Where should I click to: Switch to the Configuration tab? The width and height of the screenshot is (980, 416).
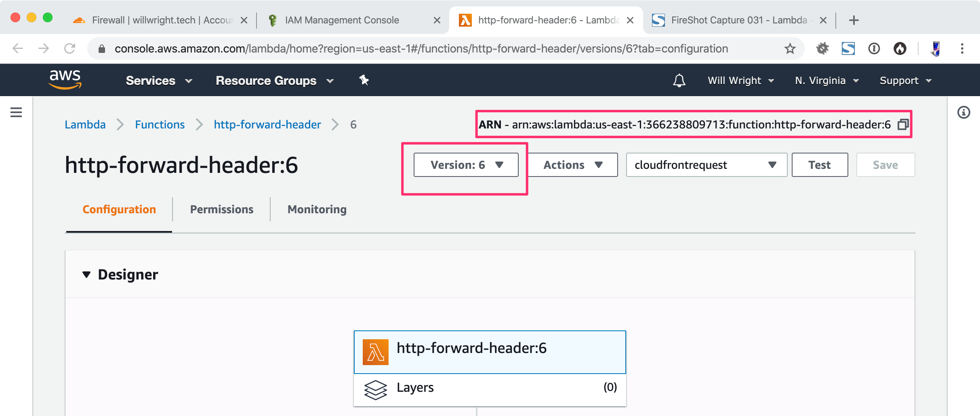[119, 209]
